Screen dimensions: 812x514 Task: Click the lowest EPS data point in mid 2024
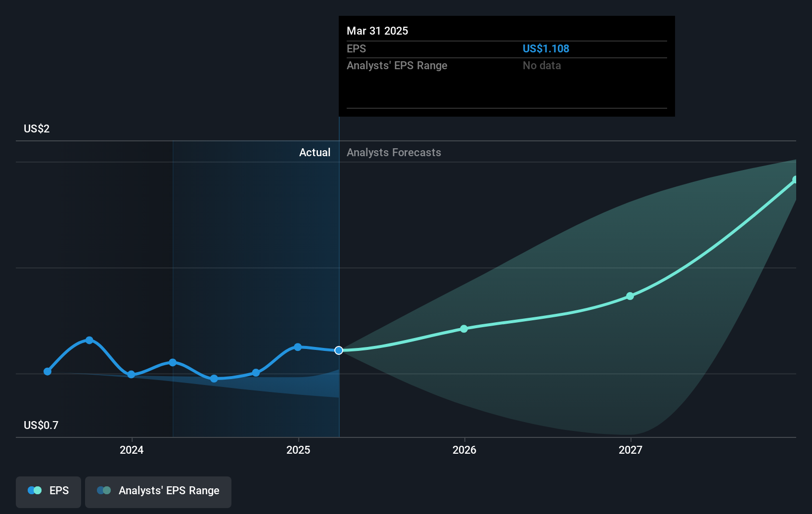coord(214,379)
